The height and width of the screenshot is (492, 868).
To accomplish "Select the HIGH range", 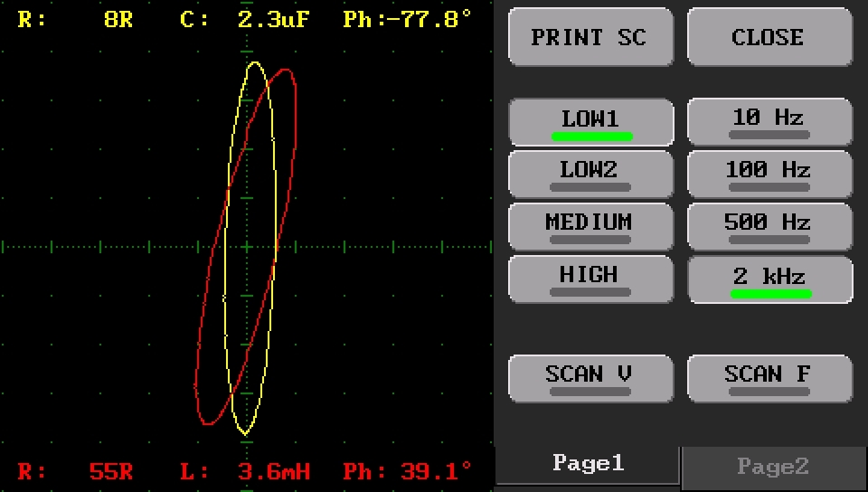I will pyautogui.click(x=590, y=279).
